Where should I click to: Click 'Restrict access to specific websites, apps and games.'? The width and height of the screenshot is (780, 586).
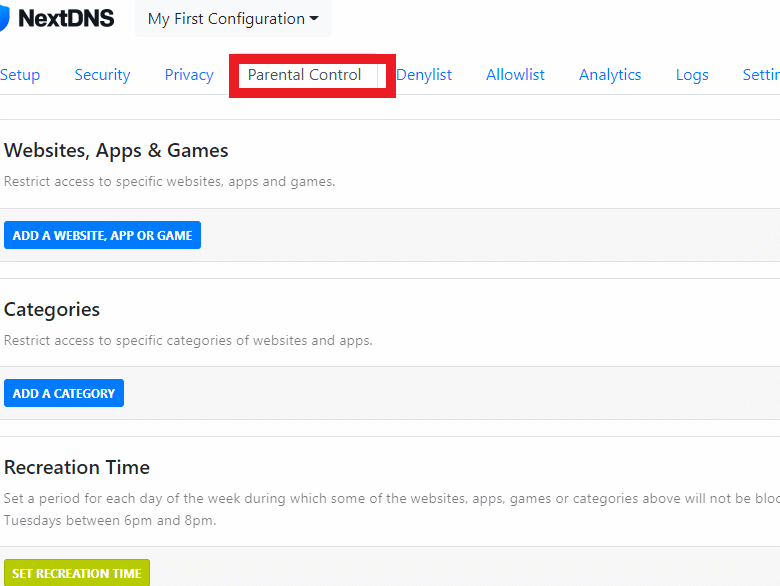click(170, 182)
